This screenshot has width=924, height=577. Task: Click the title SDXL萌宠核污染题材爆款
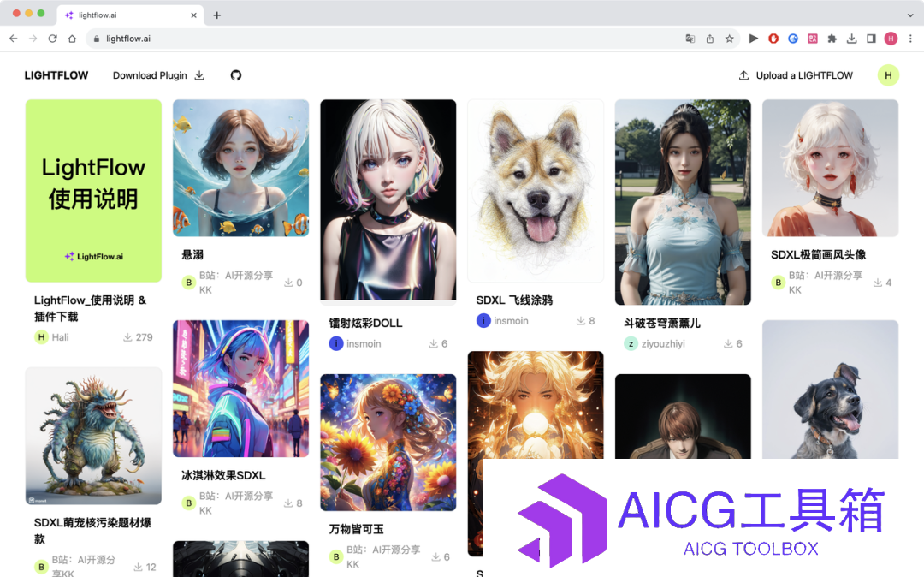click(92, 531)
